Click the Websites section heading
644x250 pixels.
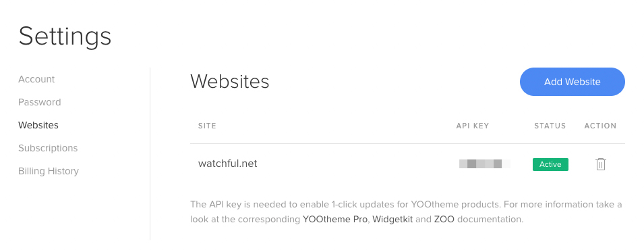point(229,81)
